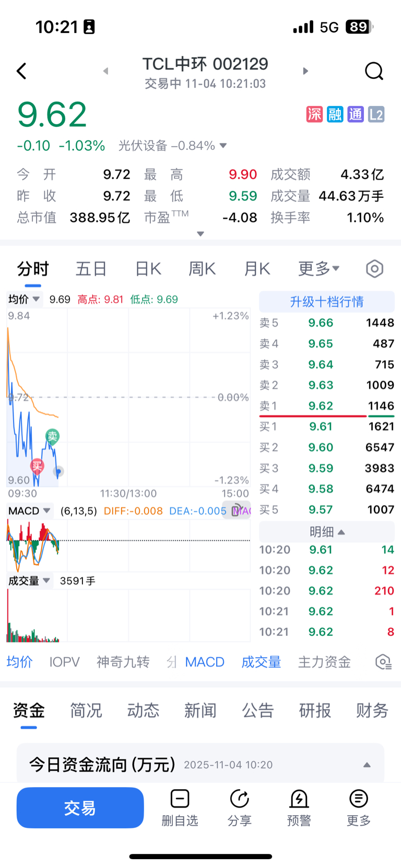Toggle 神奇九转 indicator
Image resolution: width=401 pixels, height=868 pixels.
(x=123, y=662)
